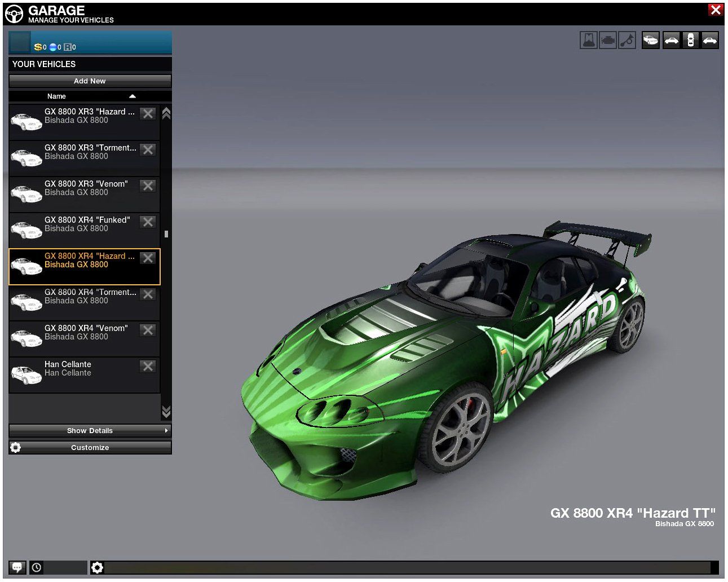Delete the Han Cellante vehicle with X
The height and width of the screenshot is (582, 728).
[x=148, y=367]
